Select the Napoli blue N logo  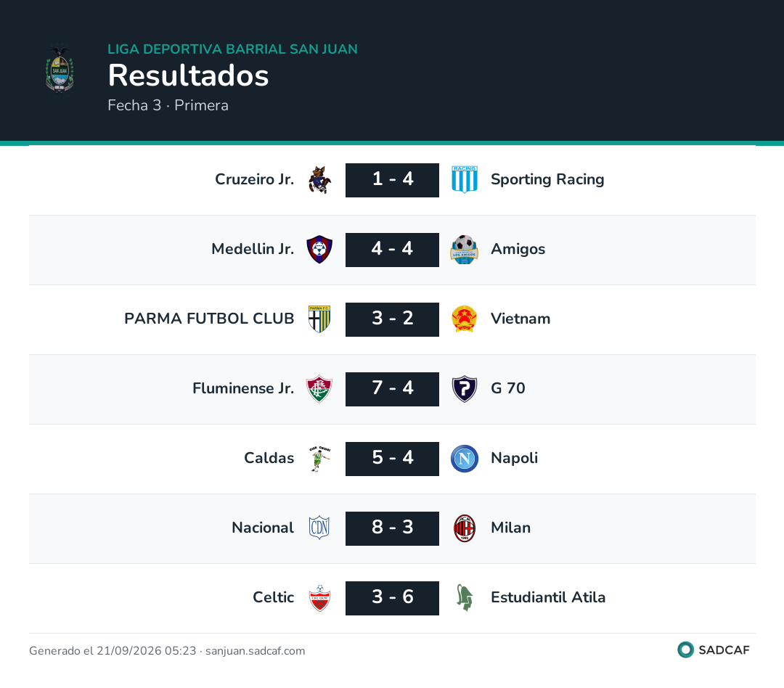point(465,459)
